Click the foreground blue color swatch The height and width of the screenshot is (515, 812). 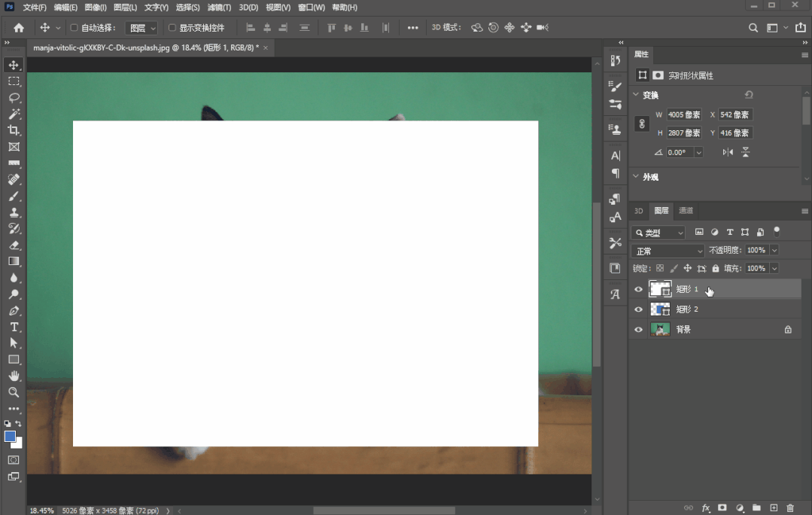[x=10, y=436]
